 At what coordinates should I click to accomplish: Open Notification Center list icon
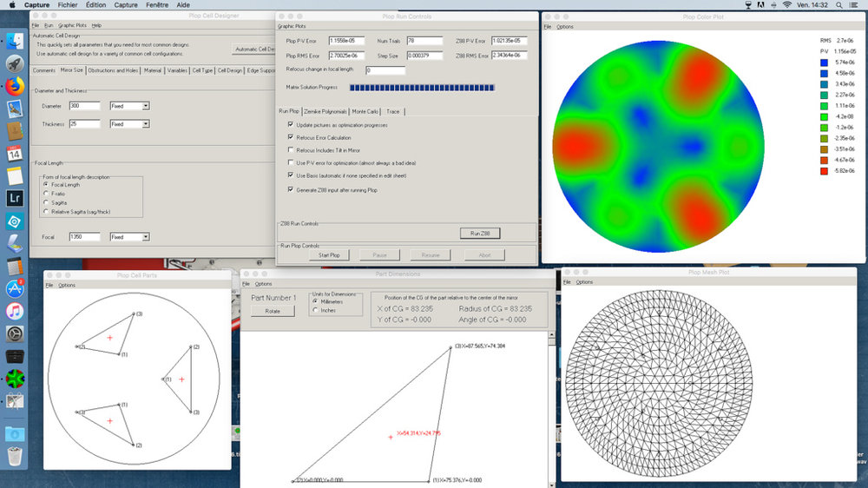(x=853, y=5)
